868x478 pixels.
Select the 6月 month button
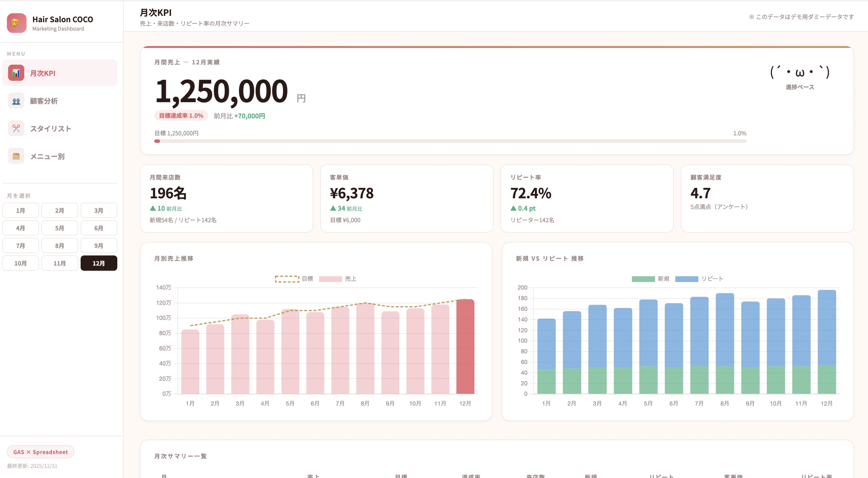[x=99, y=228]
